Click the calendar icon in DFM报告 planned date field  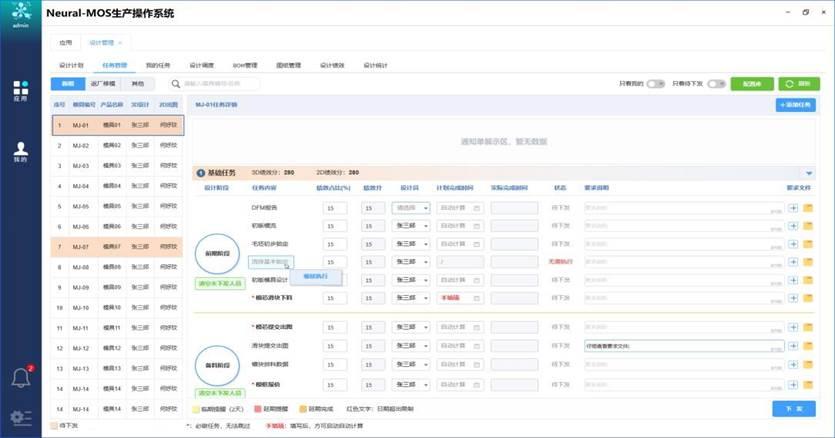(476, 208)
